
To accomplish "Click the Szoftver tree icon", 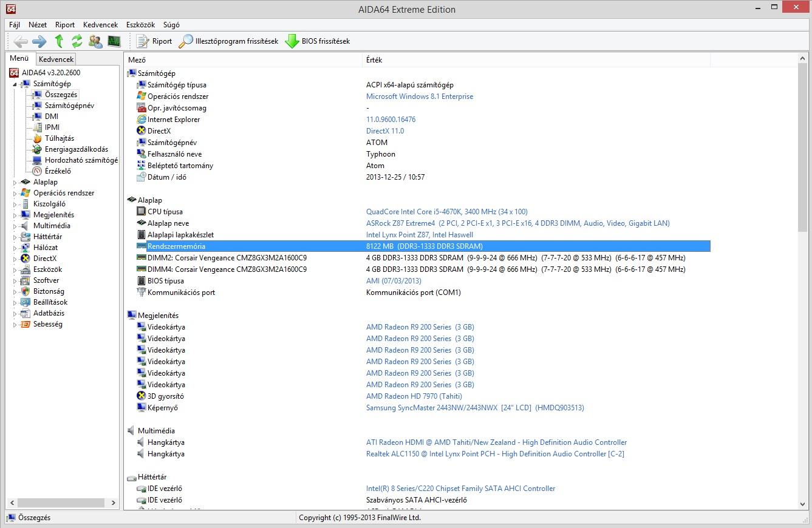I will tap(26, 280).
